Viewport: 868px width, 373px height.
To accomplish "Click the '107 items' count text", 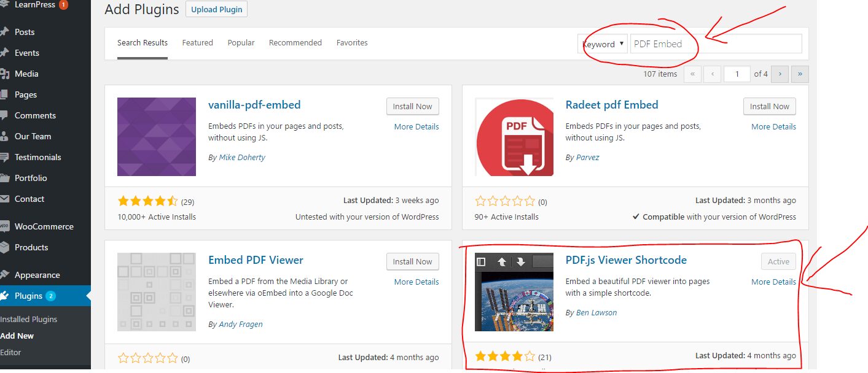I will pyautogui.click(x=660, y=74).
